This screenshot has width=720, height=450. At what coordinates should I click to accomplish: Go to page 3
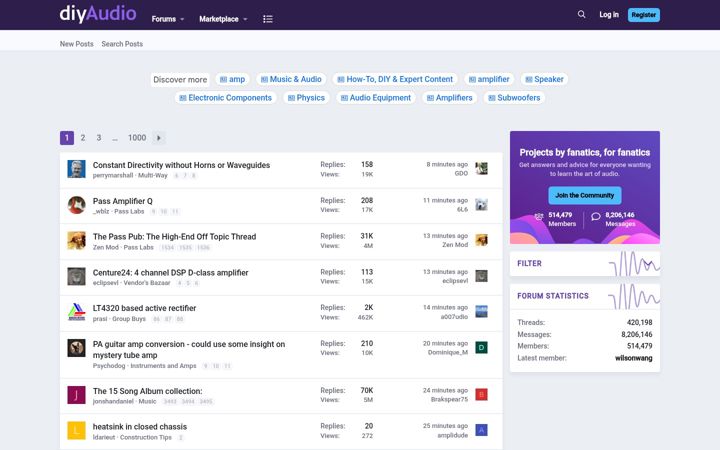(x=99, y=138)
